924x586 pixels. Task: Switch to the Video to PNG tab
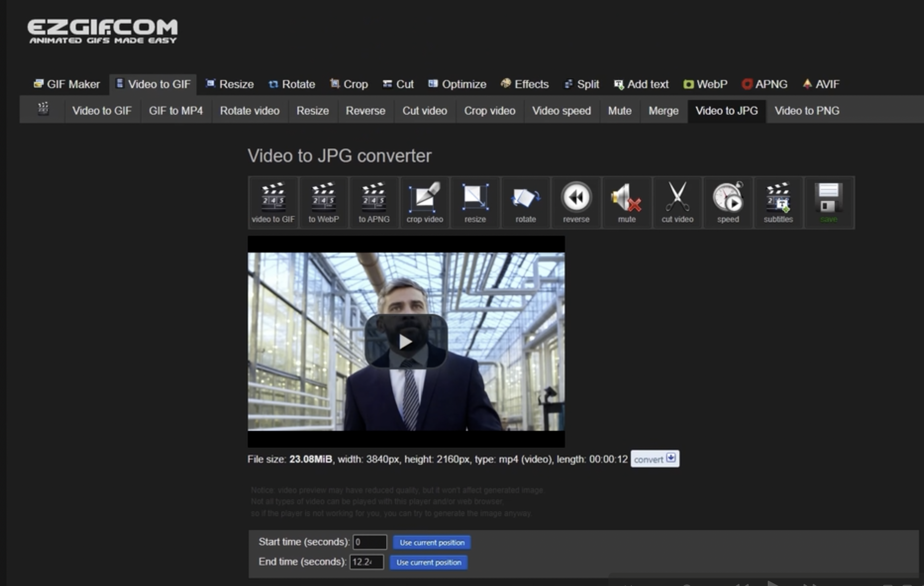[807, 111]
